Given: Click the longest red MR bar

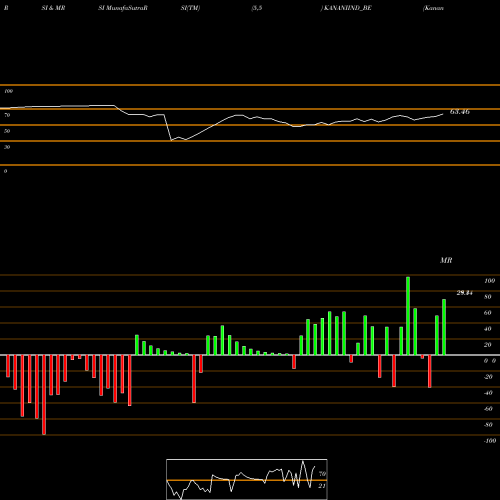Looking at the screenshot, I should tap(44, 395).
